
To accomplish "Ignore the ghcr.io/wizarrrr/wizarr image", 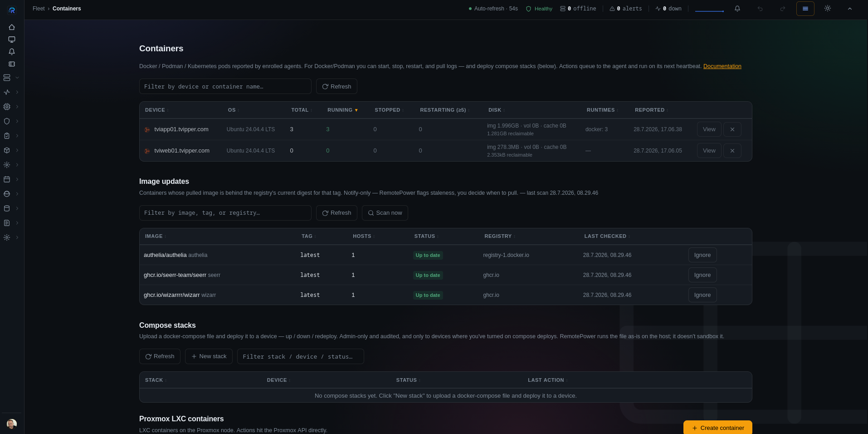I will [x=702, y=295].
